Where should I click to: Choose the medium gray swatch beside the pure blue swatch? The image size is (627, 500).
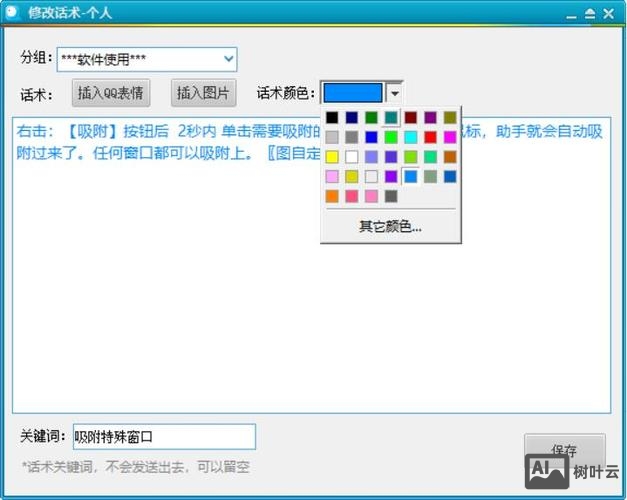[351, 137]
